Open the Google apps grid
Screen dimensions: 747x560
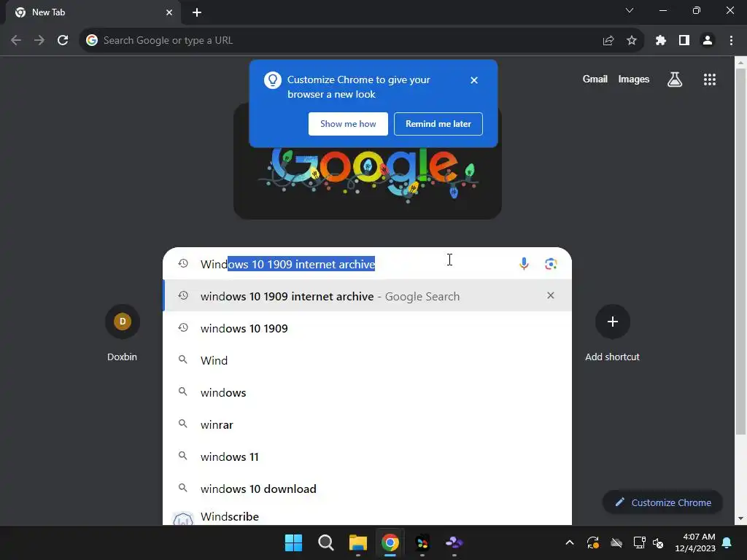(x=710, y=79)
